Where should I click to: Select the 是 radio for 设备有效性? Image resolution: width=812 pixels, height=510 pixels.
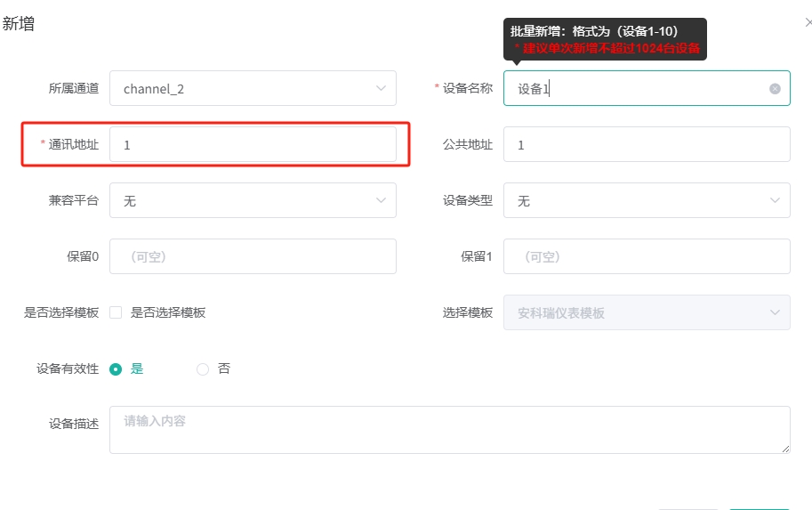pyautogui.click(x=116, y=368)
